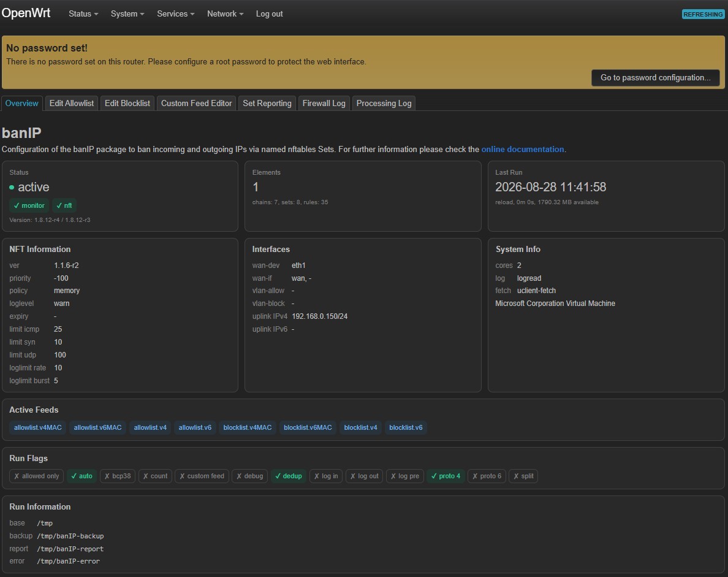The width and height of the screenshot is (728, 577).
Task: Click the 'log out' run flag
Action: (x=365, y=476)
